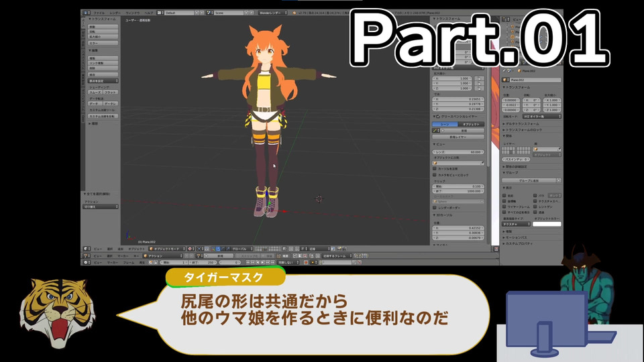Screen dimensions: 644x362
Task: Click the オブジェクトカラー white swatch
Action: click(547, 224)
